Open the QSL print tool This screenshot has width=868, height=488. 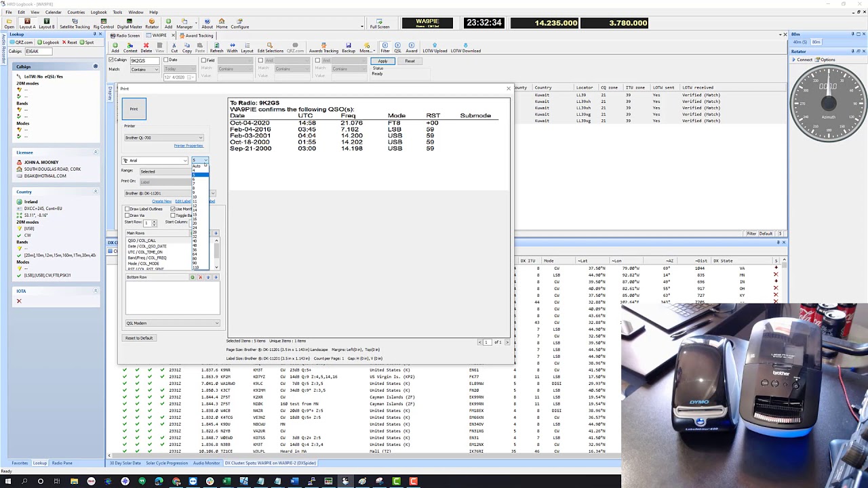(398, 48)
